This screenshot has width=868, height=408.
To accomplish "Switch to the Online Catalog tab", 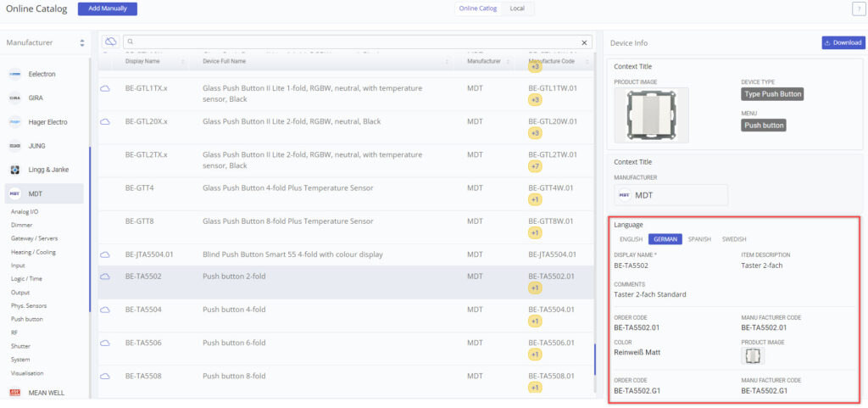I will [478, 8].
